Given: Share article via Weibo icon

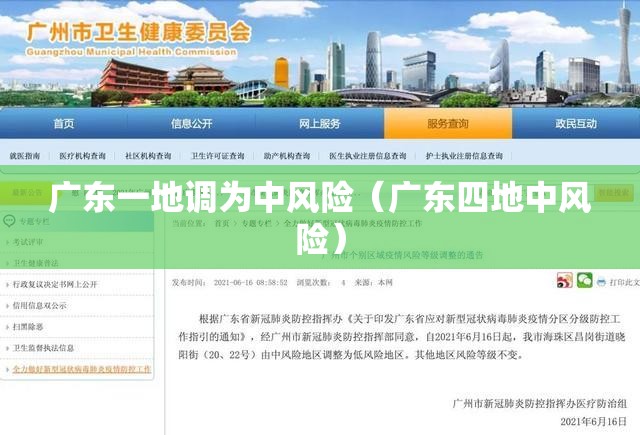Looking at the screenshot, I should [564, 280].
